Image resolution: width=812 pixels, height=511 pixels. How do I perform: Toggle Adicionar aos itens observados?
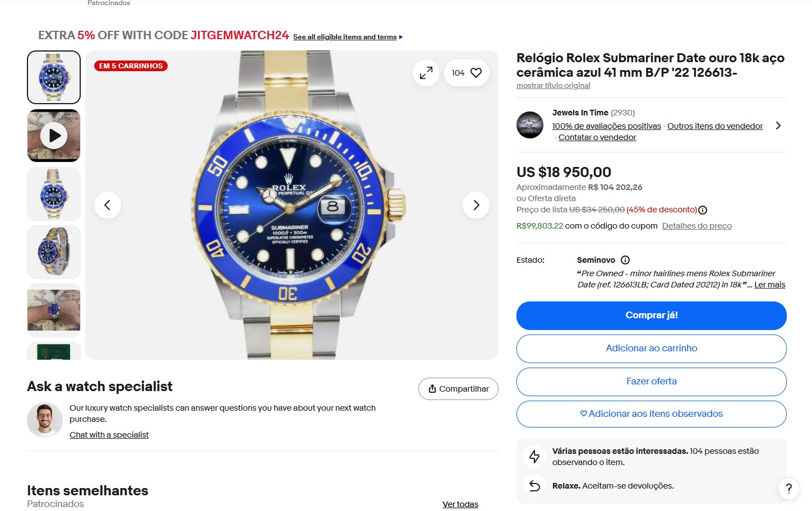(651, 414)
